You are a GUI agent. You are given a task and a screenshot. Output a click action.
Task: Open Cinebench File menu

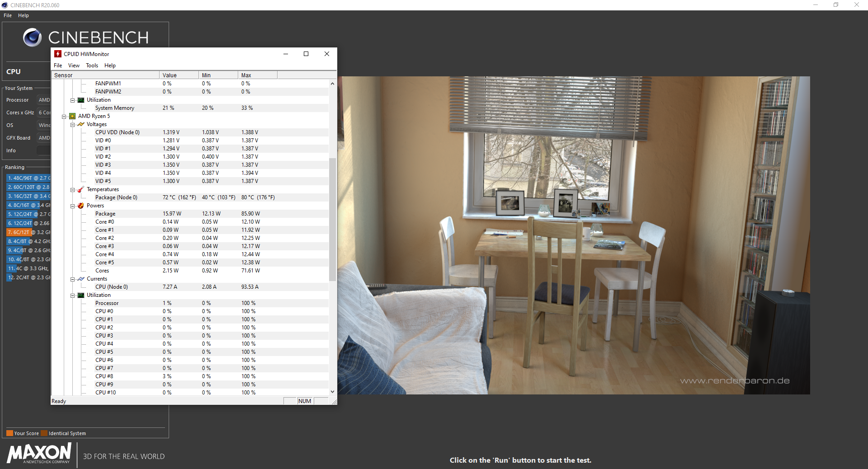pos(8,15)
